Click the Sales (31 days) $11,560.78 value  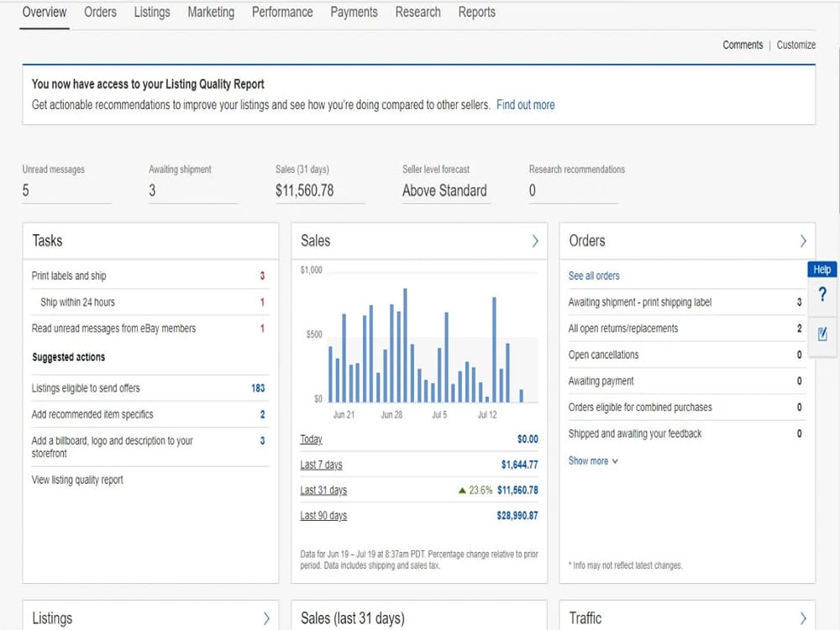pos(304,191)
